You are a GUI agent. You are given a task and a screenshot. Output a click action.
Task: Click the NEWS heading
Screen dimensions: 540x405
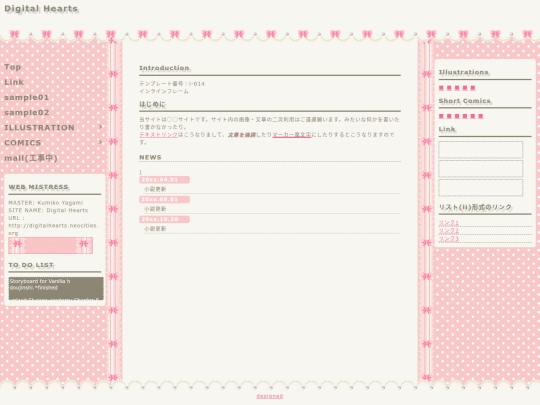point(150,157)
